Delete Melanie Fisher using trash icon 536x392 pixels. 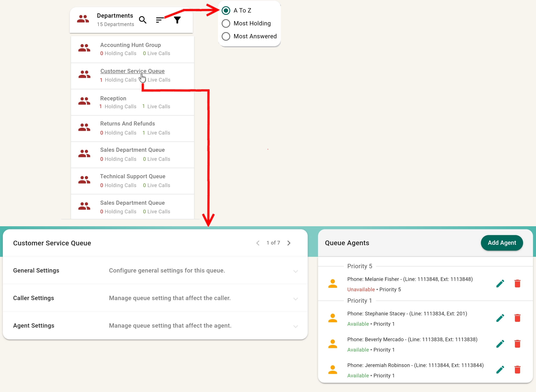coord(517,284)
